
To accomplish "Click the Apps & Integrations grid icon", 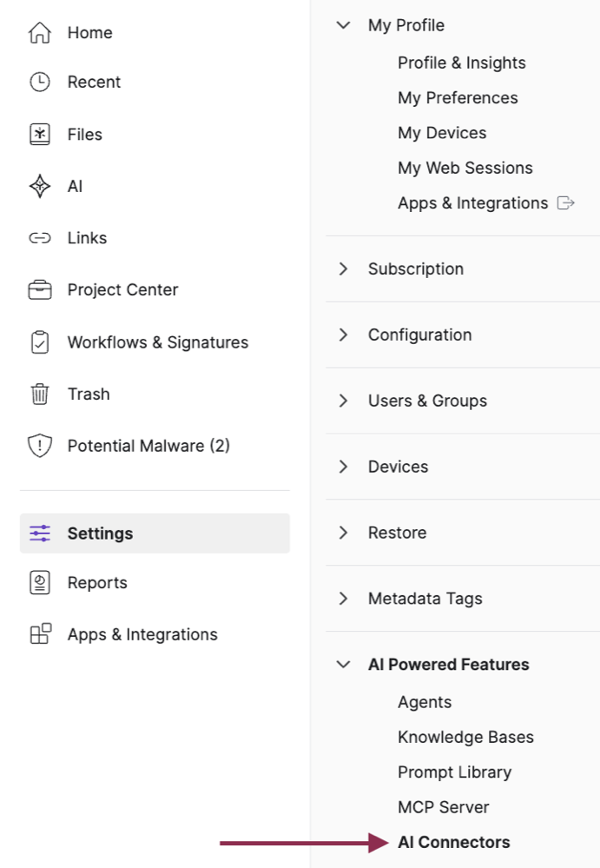I will [40, 633].
